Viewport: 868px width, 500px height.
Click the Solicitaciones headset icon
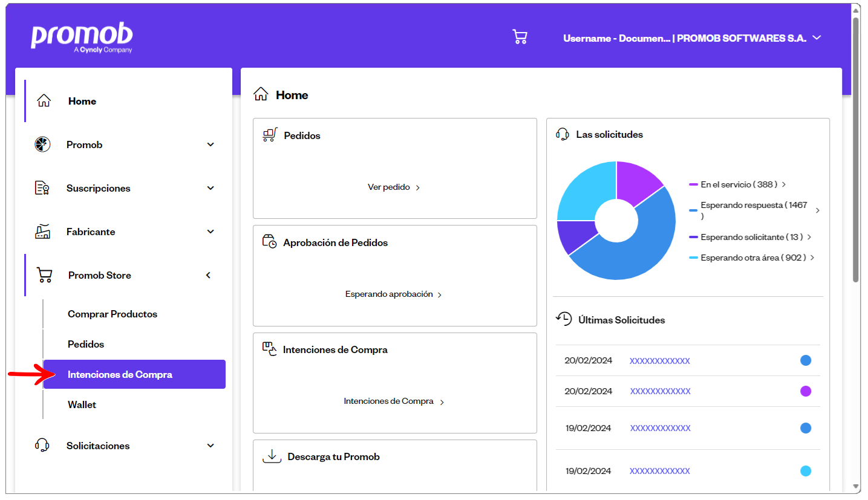(42, 446)
